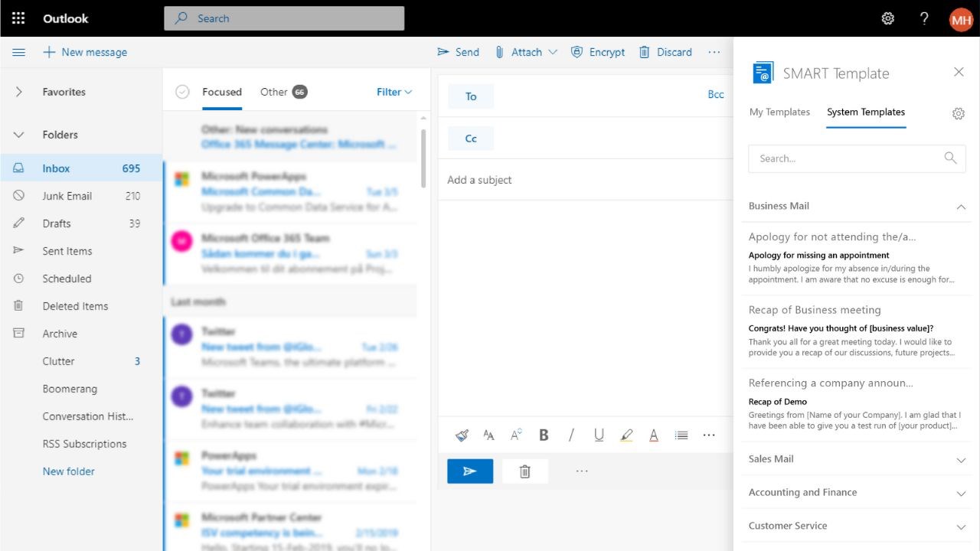The image size is (980, 551).
Task: Click the template Search field
Action: point(857,158)
